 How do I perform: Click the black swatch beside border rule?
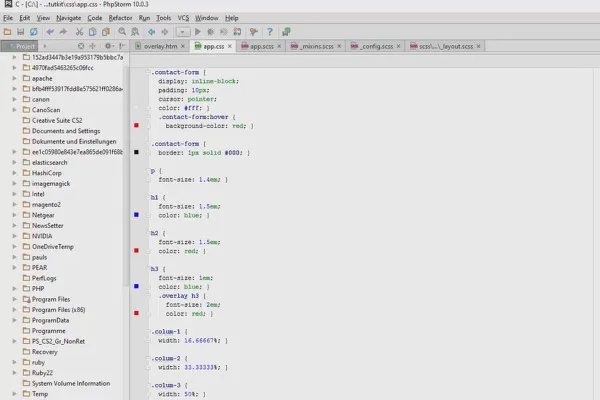pyautogui.click(x=136, y=152)
